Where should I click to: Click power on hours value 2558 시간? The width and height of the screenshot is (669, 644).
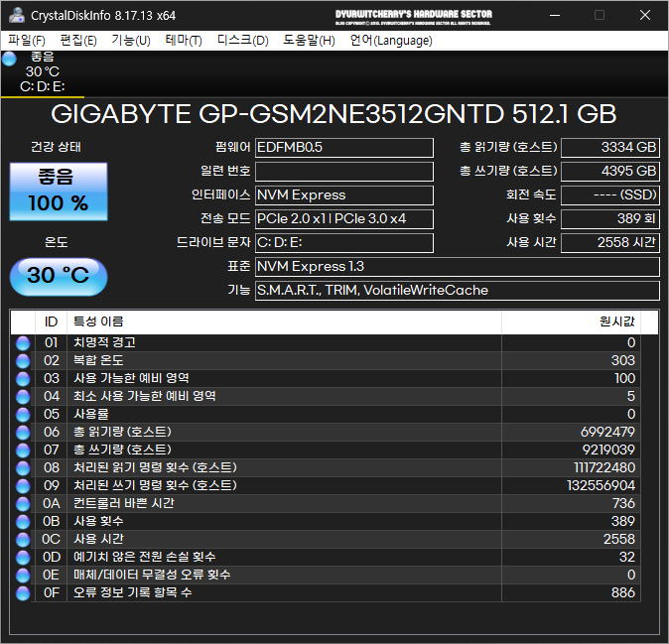(x=610, y=243)
